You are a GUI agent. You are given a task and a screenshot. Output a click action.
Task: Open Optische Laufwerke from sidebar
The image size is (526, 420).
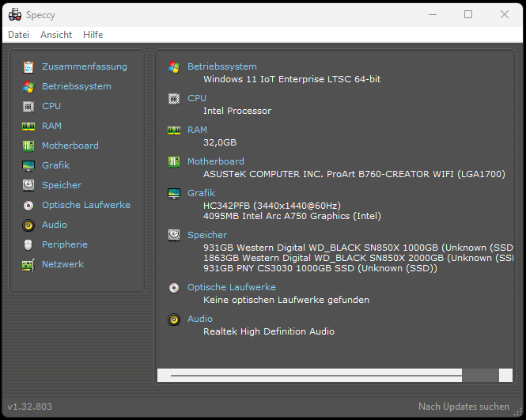pyautogui.click(x=86, y=205)
